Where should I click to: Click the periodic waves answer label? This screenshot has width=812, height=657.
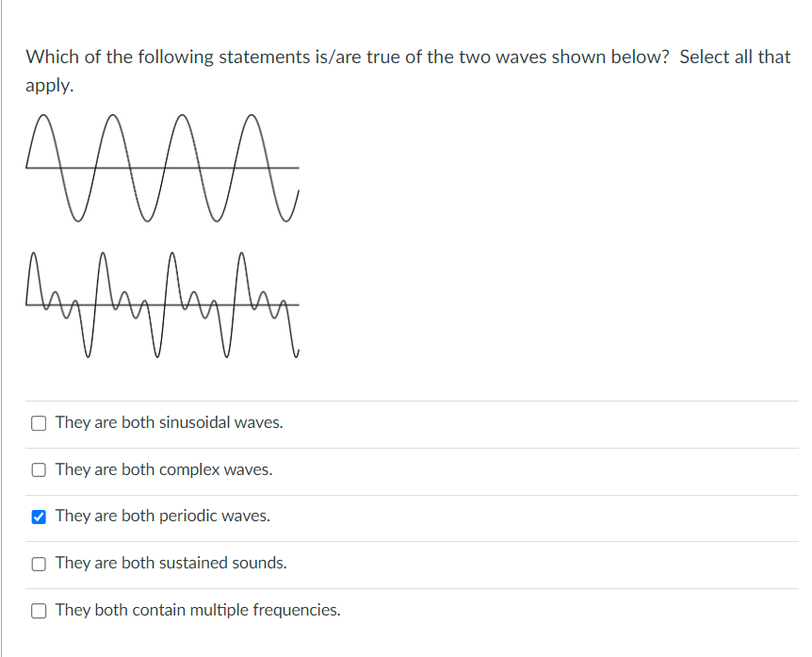tap(162, 517)
